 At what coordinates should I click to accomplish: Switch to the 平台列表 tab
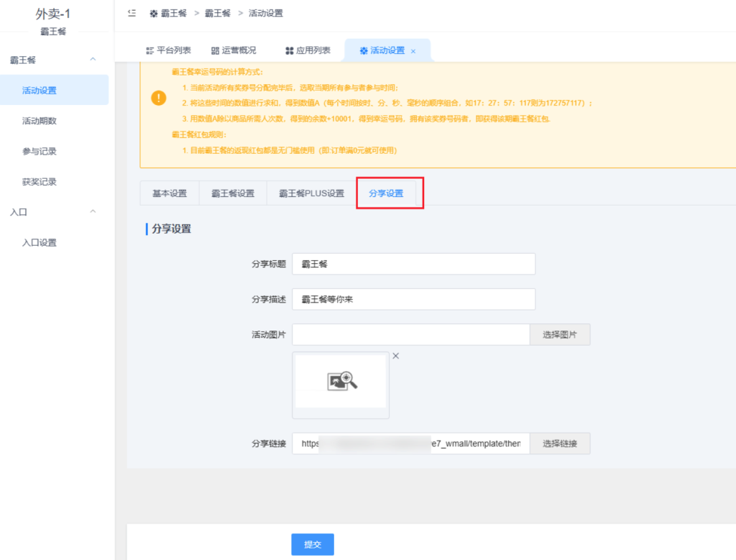[168, 50]
